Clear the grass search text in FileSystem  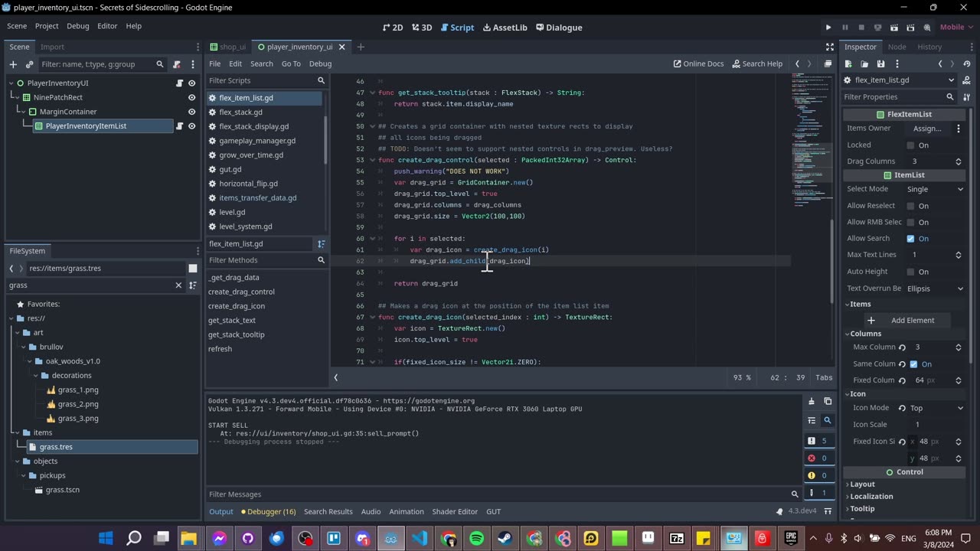coord(178,285)
